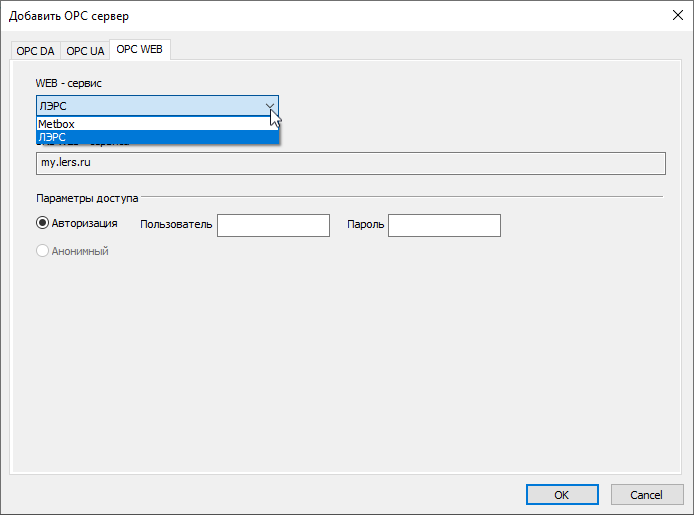Click the WEB - сервис label
This screenshot has height=515, width=694.
point(68,83)
